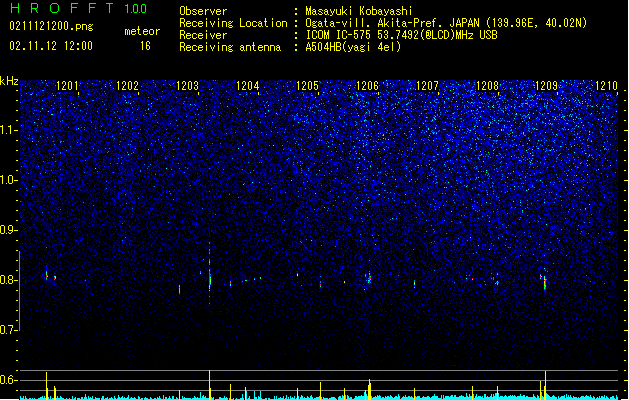Click the 0.6 kHz axis label

tap(9, 380)
